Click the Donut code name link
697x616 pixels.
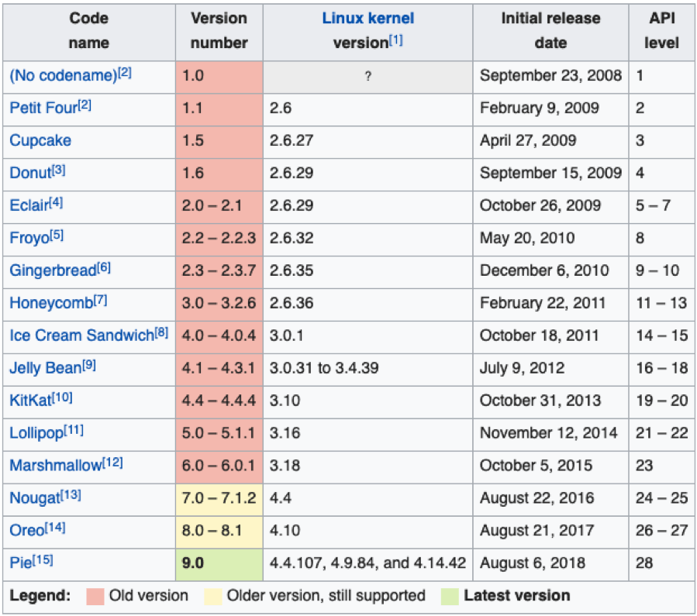31,173
